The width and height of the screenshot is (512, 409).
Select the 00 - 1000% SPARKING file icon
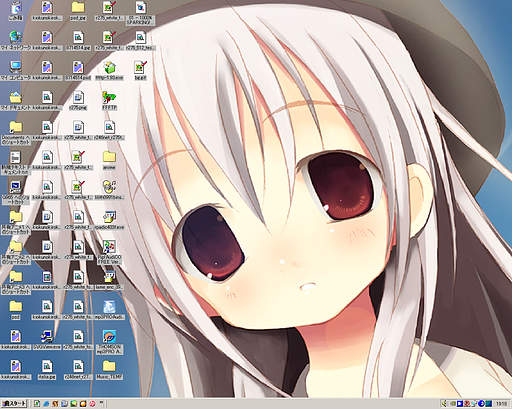pyautogui.click(x=140, y=13)
